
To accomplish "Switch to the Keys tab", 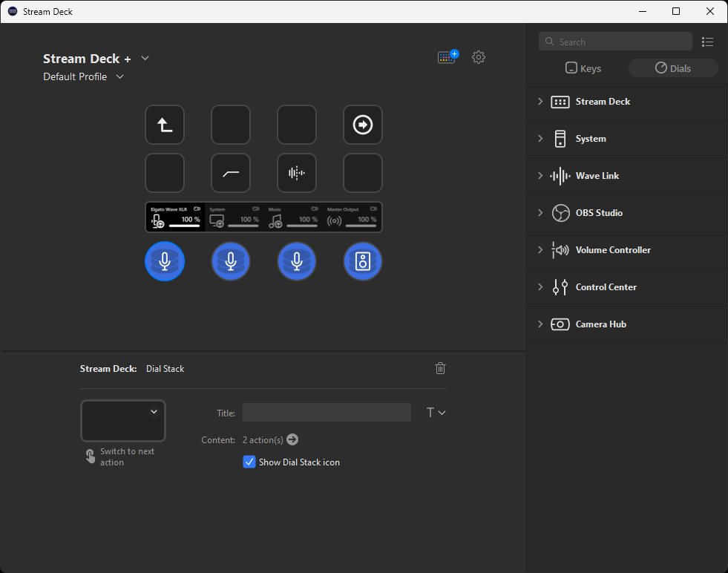I will click(583, 68).
